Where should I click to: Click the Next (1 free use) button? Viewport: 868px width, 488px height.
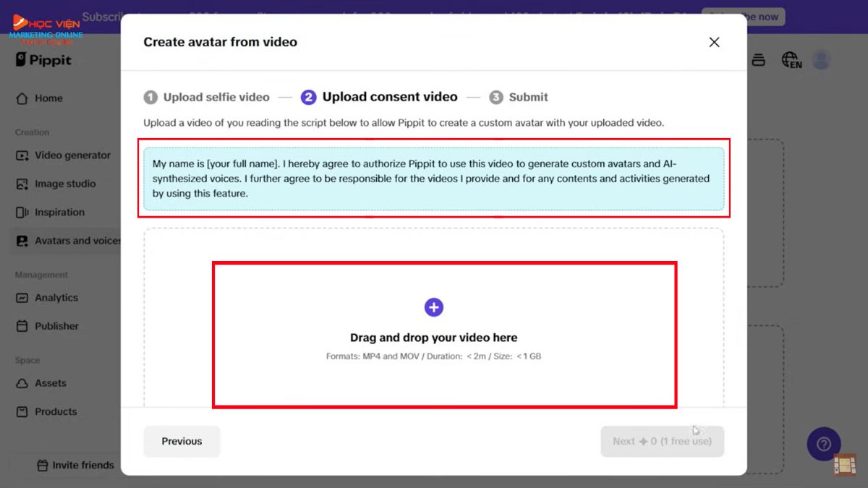click(662, 441)
